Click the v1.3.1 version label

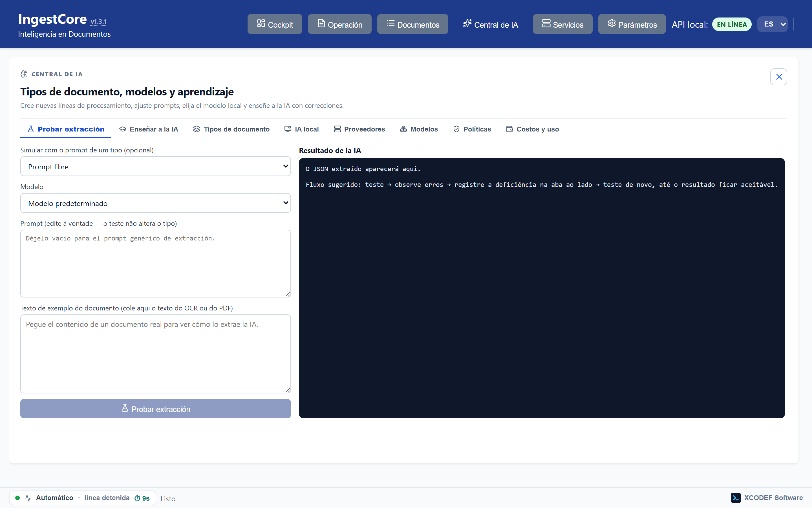pos(99,22)
